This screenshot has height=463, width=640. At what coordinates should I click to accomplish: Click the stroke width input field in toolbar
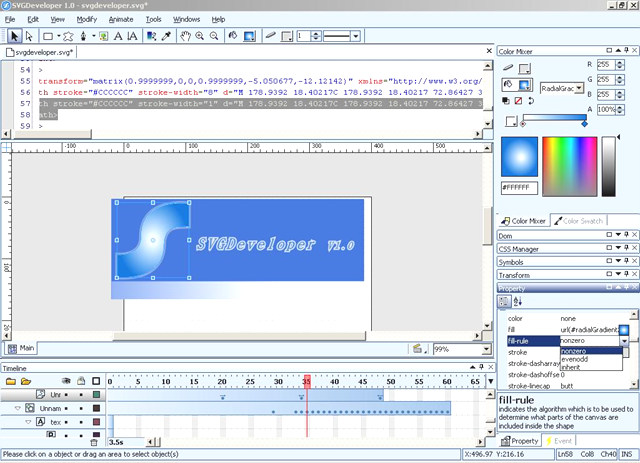pyautogui.click(x=304, y=36)
